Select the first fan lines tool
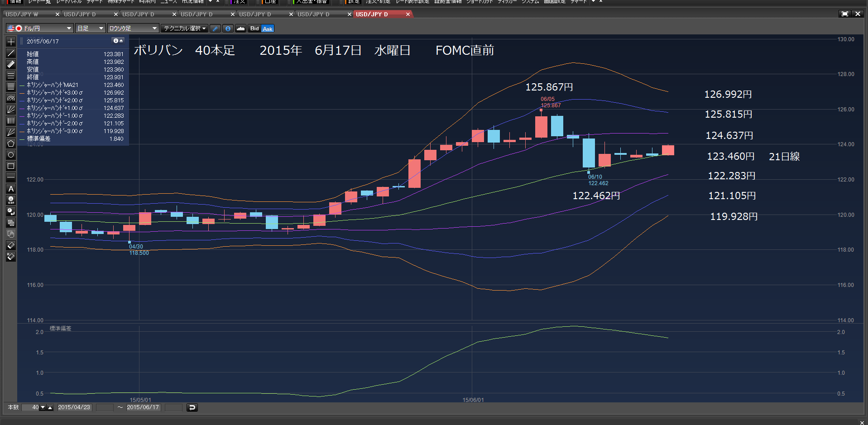The image size is (868, 425). pyautogui.click(x=11, y=110)
